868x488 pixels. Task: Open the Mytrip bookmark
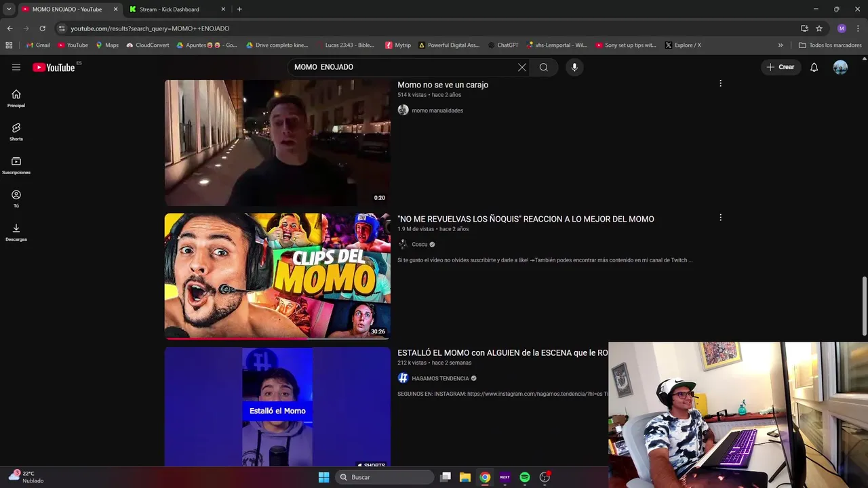point(398,45)
